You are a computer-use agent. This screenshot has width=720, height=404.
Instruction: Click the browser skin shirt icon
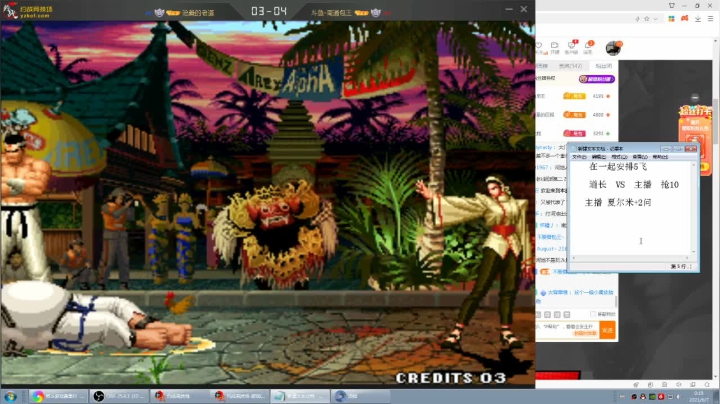(671, 6)
